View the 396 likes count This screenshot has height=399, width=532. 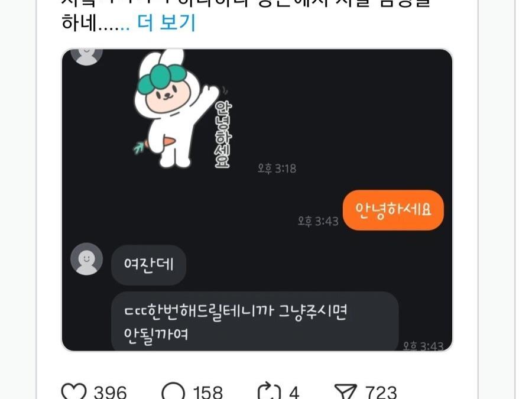pos(110,392)
